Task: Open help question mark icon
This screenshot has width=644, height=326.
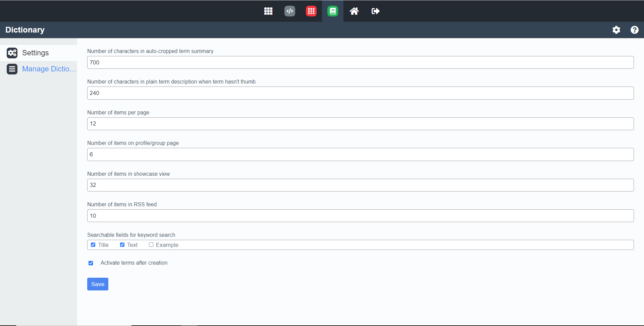Action: pos(634,30)
